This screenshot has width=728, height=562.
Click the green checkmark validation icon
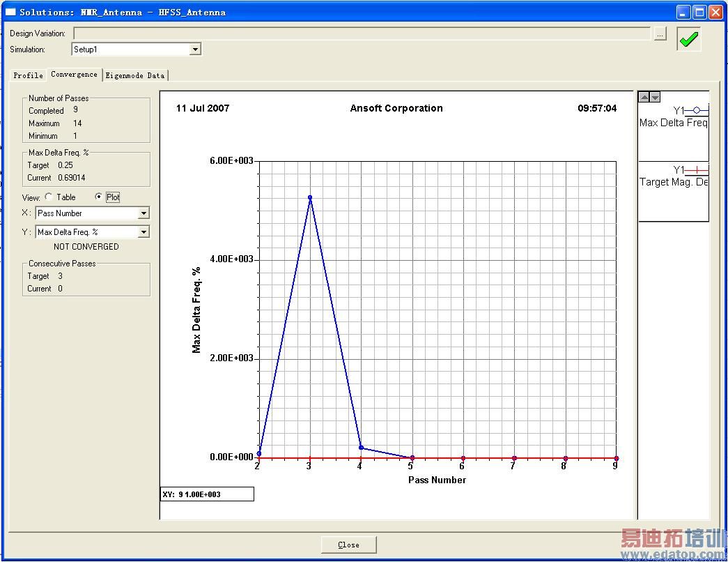coord(688,39)
